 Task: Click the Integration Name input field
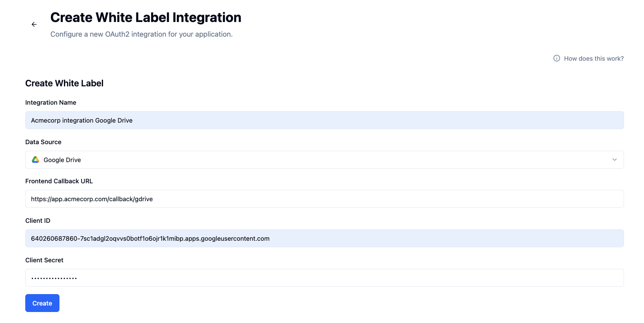tap(325, 120)
